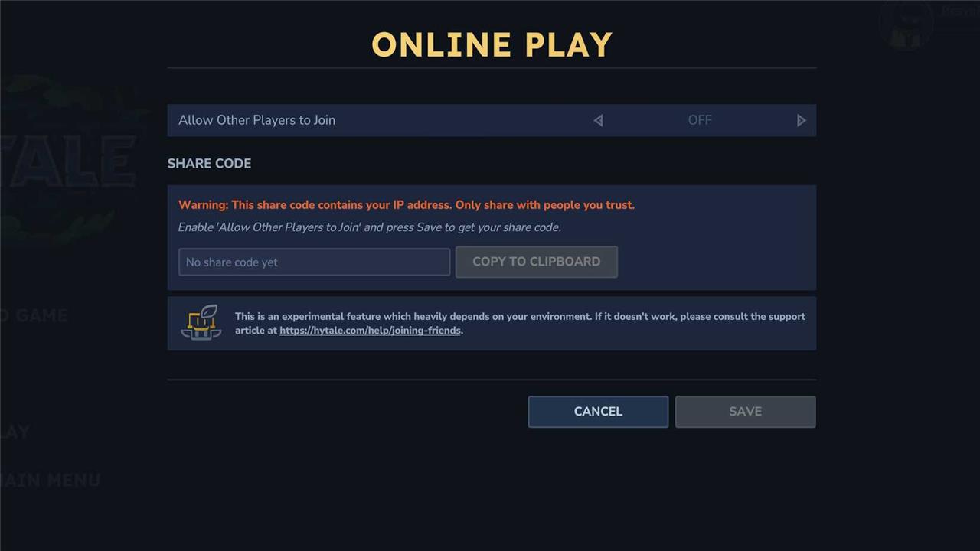Click the Online Play title heading
The width and height of the screenshot is (980, 551).
tap(492, 44)
